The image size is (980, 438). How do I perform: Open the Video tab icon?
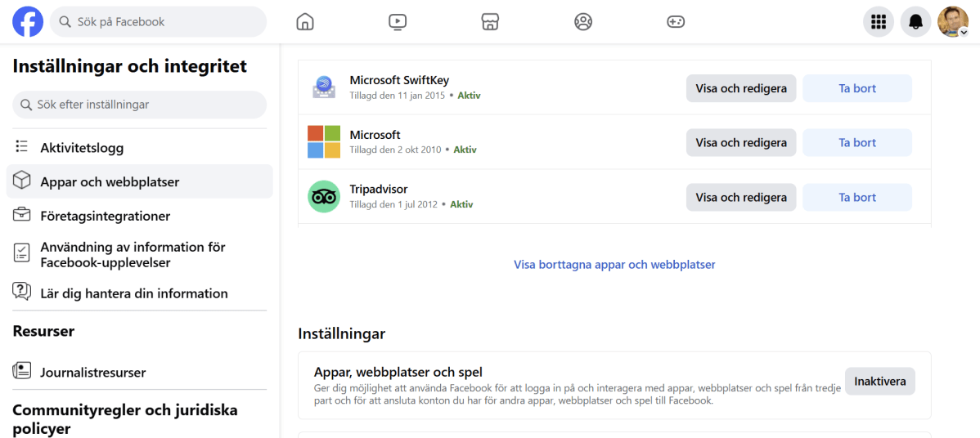[x=398, y=22]
